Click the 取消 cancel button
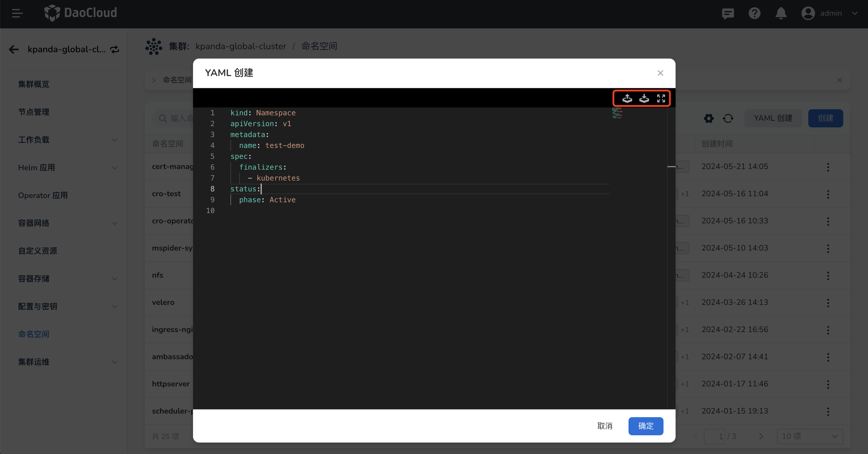 pyautogui.click(x=604, y=426)
